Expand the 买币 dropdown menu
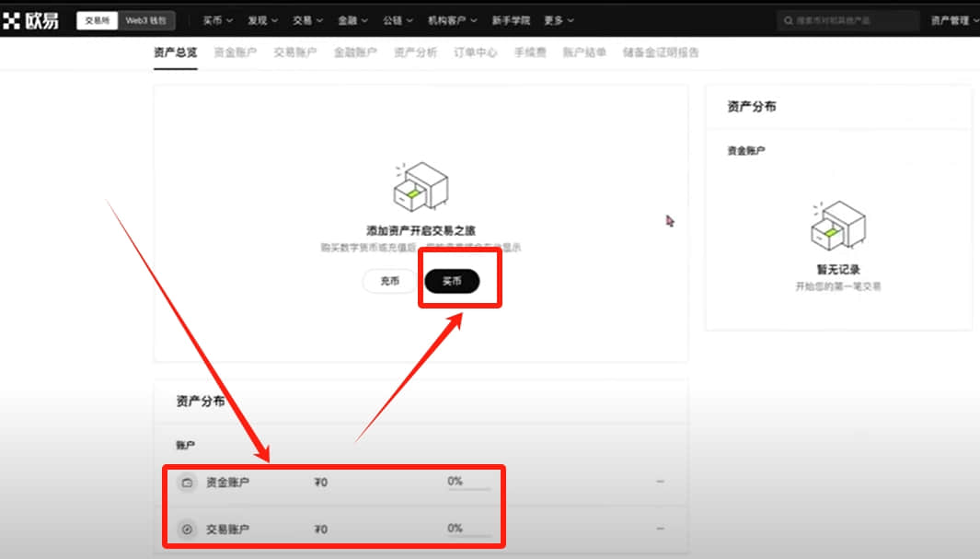 pos(217,20)
